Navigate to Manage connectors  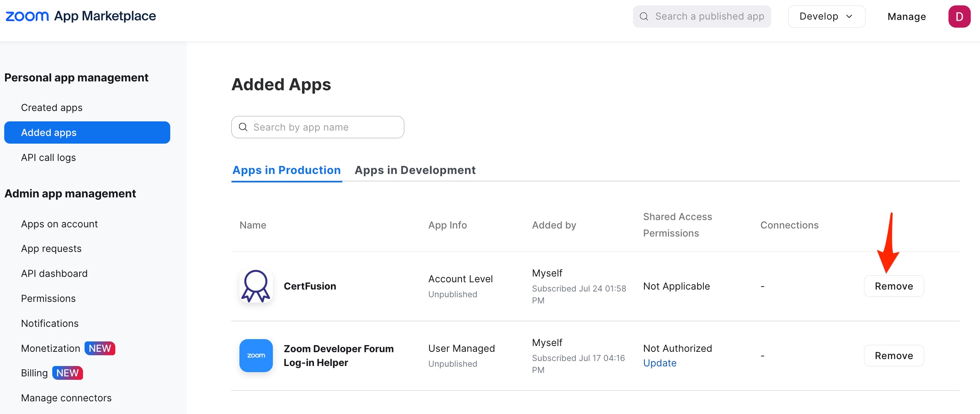coord(66,398)
